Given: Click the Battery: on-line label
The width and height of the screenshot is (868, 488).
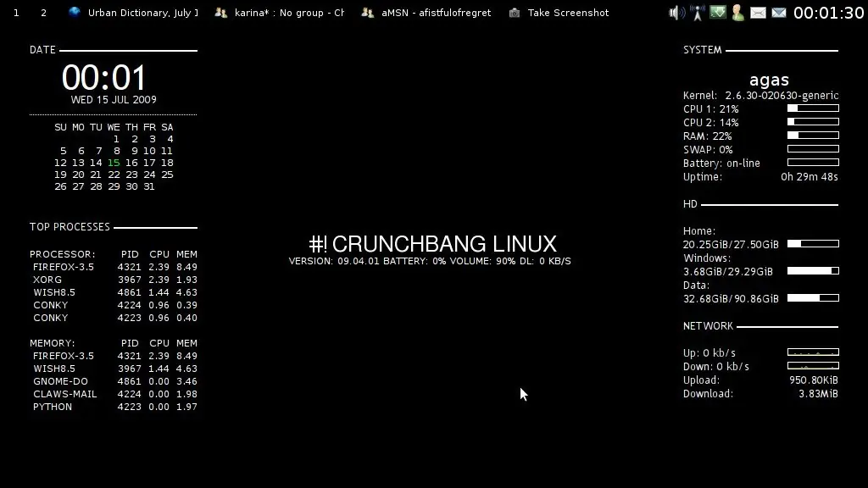Looking at the screenshot, I should click(x=721, y=164).
